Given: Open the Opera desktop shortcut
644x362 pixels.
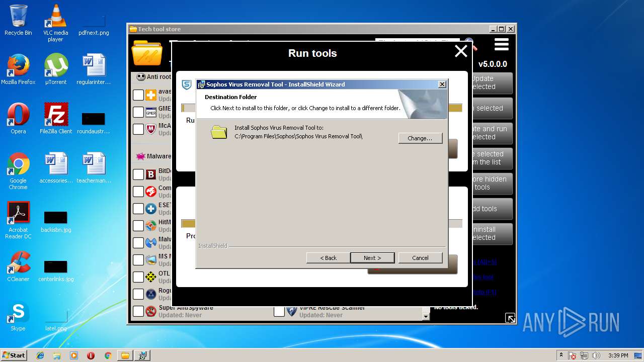Looking at the screenshot, I should click(x=18, y=119).
